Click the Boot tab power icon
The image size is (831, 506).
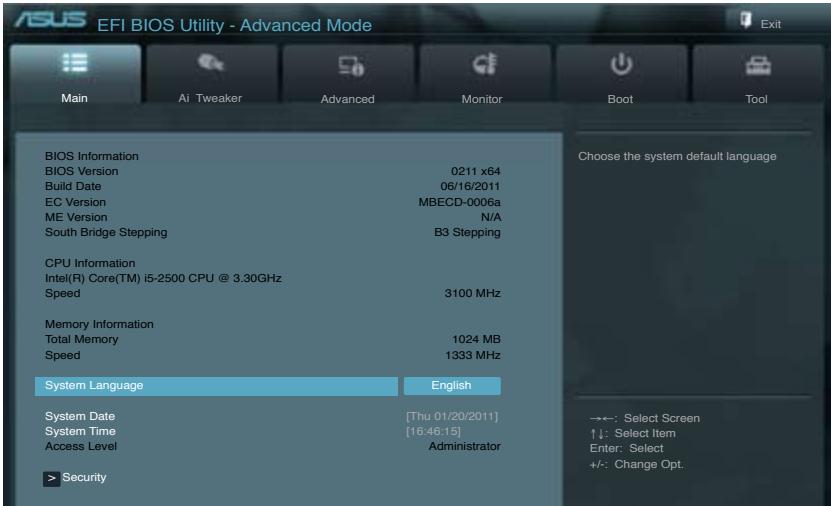(x=621, y=64)
